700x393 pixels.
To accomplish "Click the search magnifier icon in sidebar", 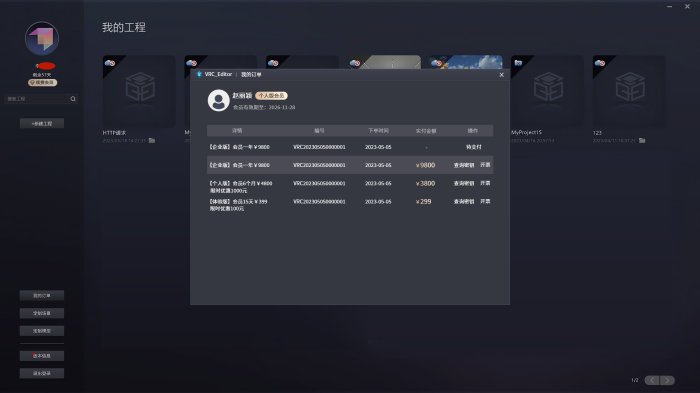I will 73,99.
